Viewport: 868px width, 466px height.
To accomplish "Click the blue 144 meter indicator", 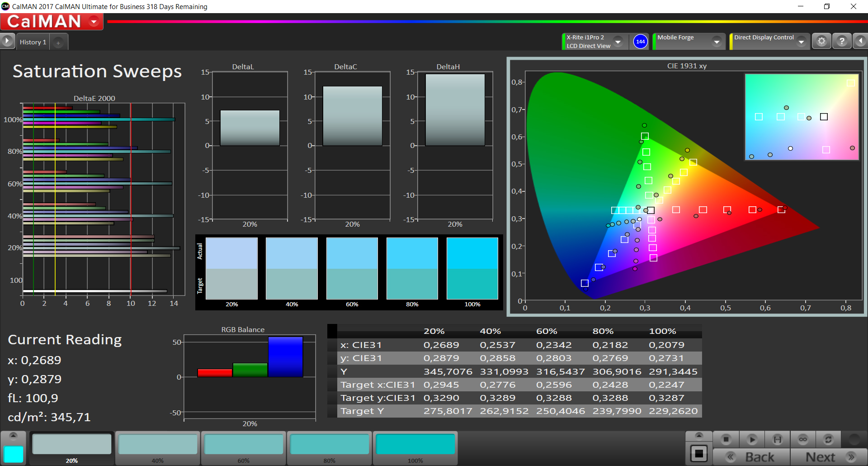I will coord(640,42).
